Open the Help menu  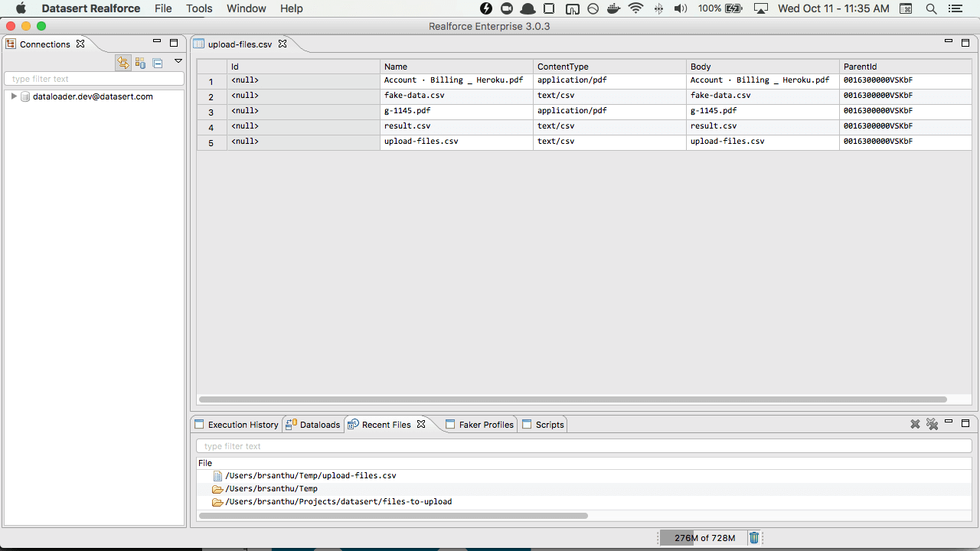click(291, 8)
